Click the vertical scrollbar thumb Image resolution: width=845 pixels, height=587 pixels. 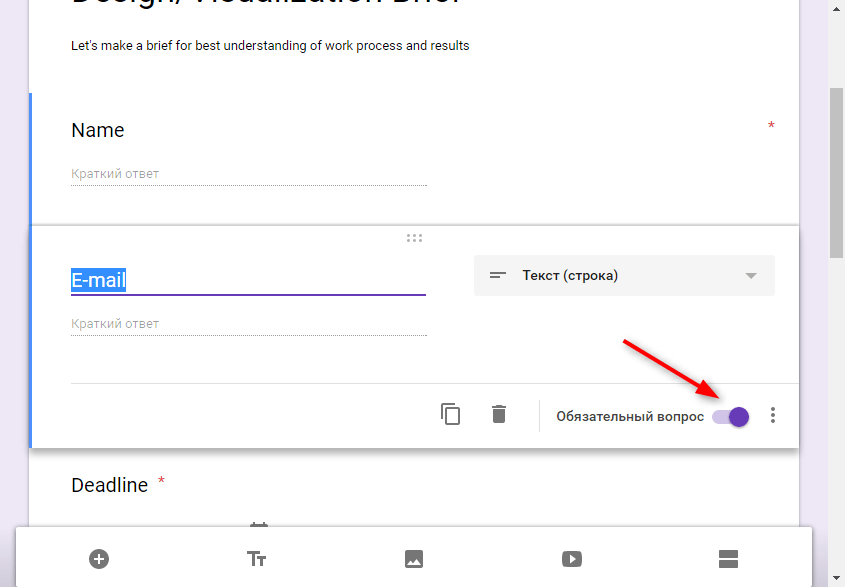coord(836,174)
